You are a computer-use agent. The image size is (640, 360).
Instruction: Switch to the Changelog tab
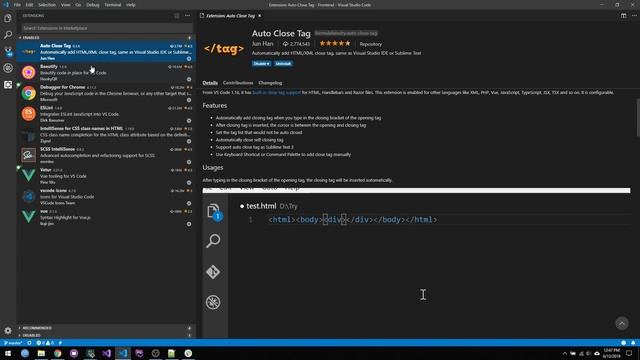(x=270, y=83)
